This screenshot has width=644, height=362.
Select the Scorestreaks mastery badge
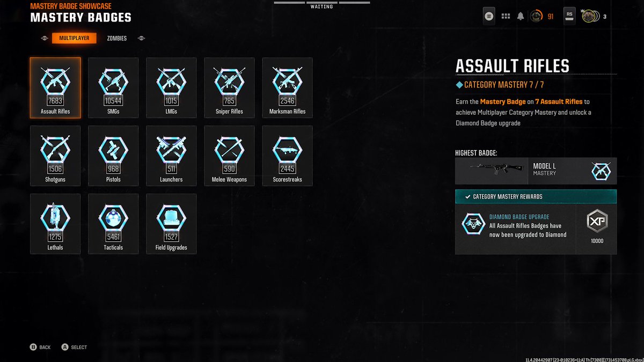(287, 156)
